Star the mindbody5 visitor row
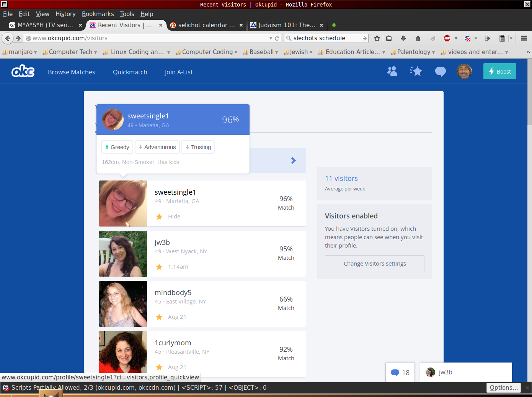This screenshot has height=397, width=532. pos(159,317)
